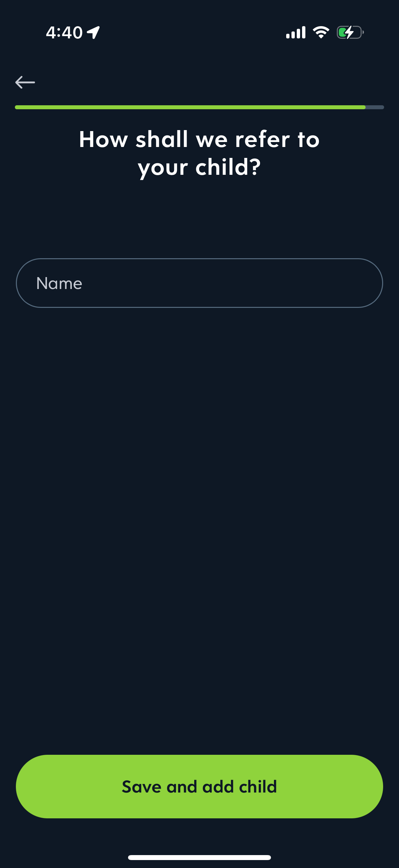Viewport: 399px width, 868px height.
Task: Tap the word "Save" on the green button
Action: tap(141, 787)
